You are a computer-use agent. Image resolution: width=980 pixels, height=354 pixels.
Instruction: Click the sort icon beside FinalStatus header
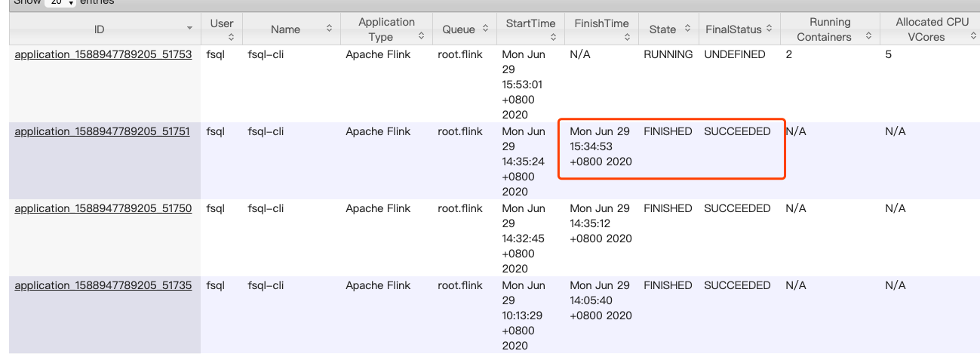[769, 29]
